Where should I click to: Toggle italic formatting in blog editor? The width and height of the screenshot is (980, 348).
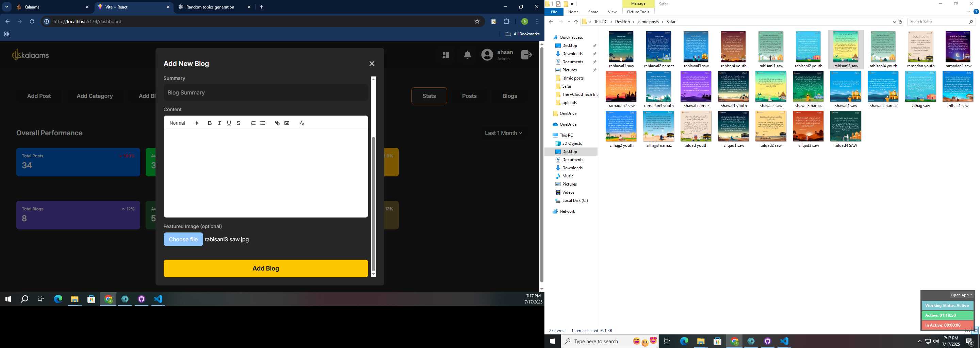tap(219, 123)
